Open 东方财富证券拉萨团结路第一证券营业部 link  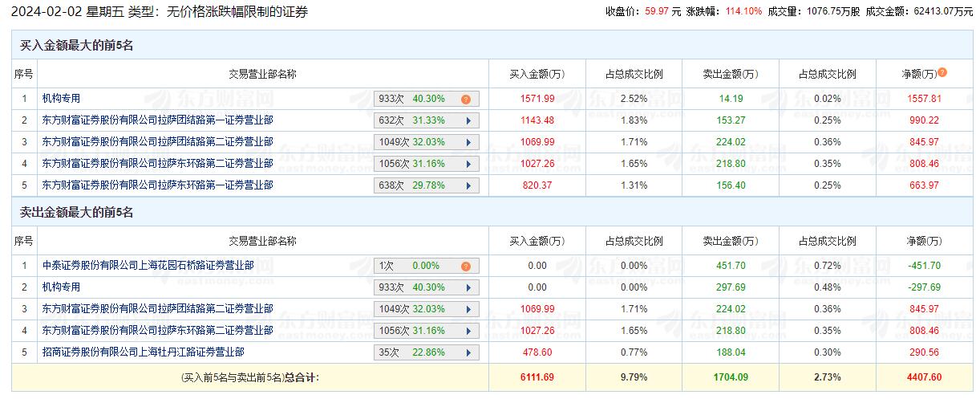[x=157, y=120]
